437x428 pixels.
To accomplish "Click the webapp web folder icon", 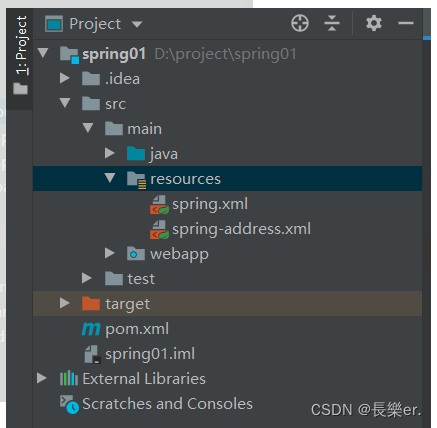I will (136, 254).
